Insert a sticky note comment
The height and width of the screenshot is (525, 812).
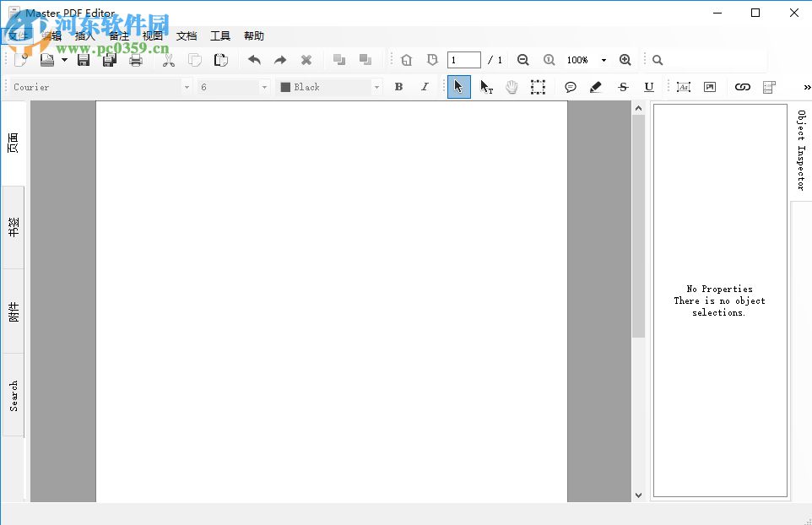point(571,86)
